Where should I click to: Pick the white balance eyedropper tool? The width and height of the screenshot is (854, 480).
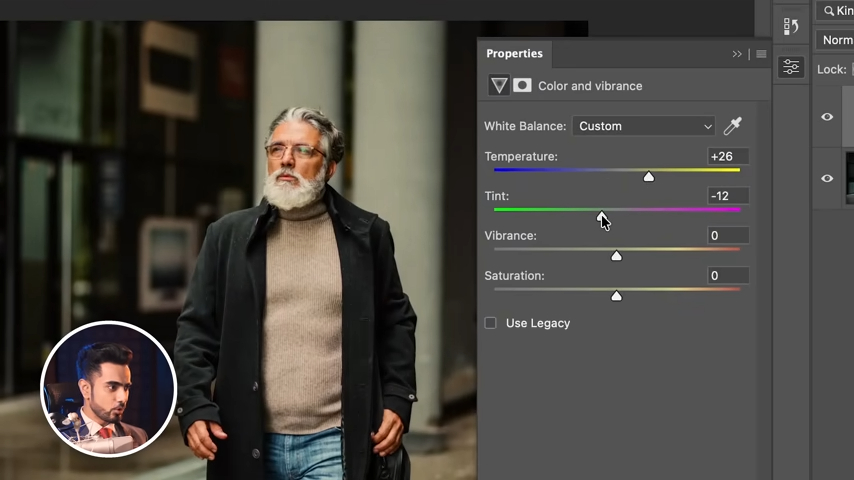click(732, 126)
